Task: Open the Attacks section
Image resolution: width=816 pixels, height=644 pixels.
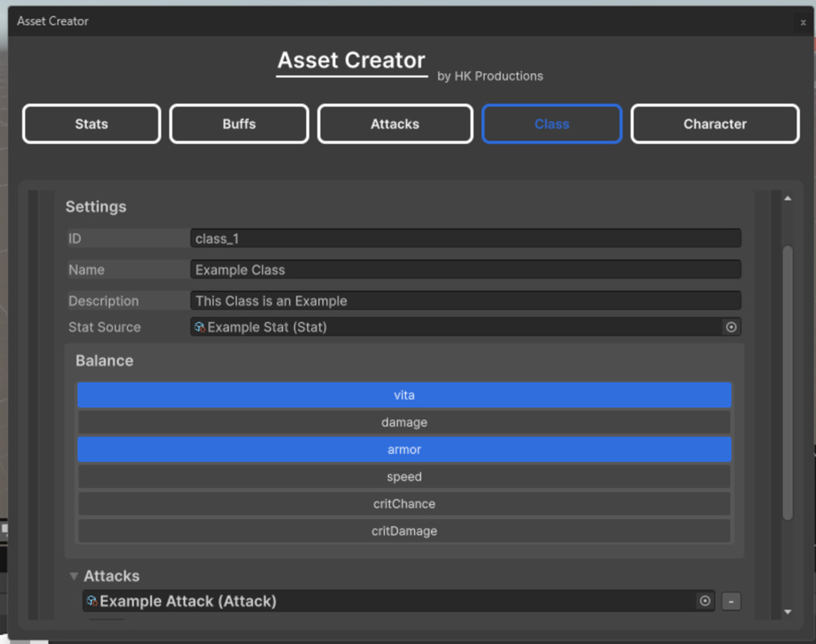Action: click(395, 123)
